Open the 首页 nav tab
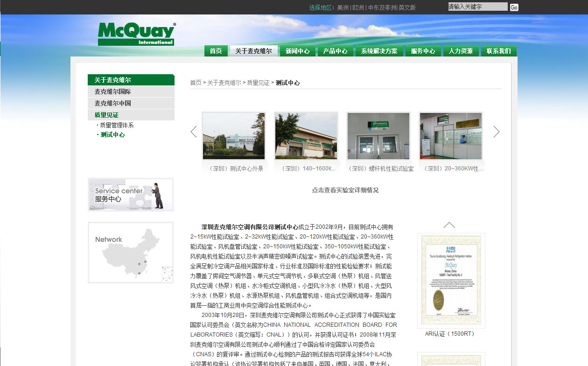 [216, 51]
